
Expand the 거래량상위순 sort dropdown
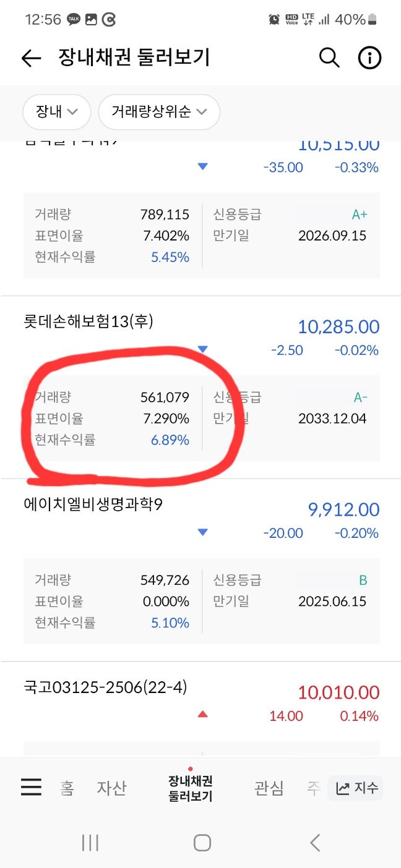159,112
